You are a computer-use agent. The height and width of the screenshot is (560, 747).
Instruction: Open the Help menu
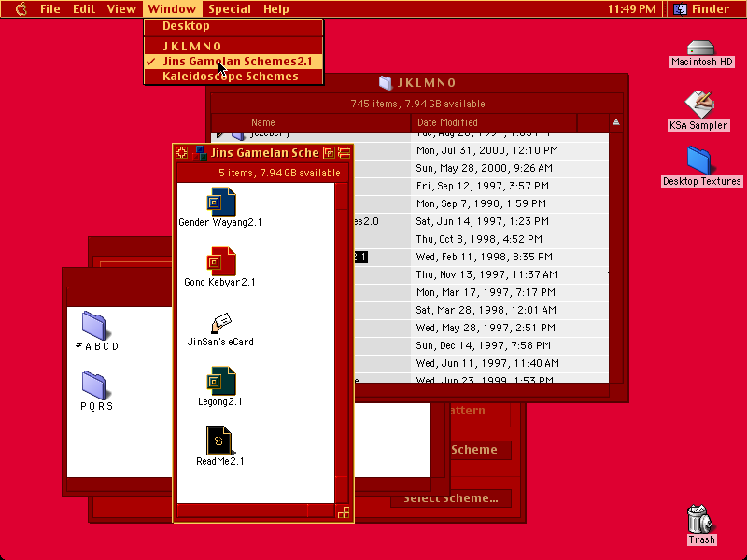click(275, 8)
